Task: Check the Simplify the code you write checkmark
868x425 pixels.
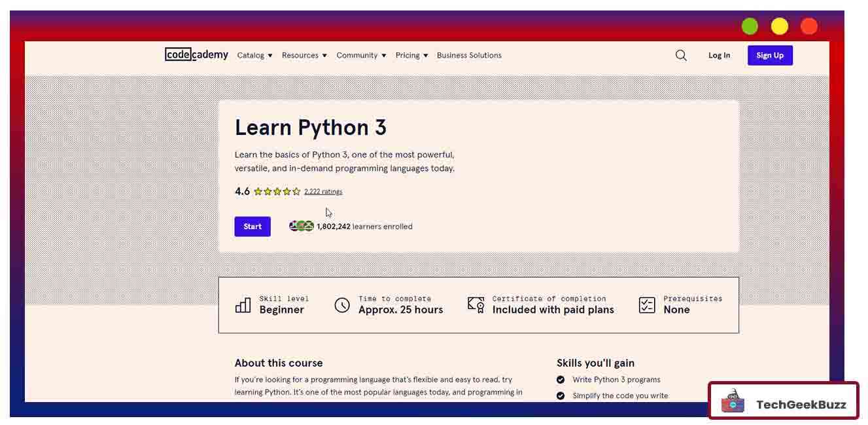Action: coord(561,396)
